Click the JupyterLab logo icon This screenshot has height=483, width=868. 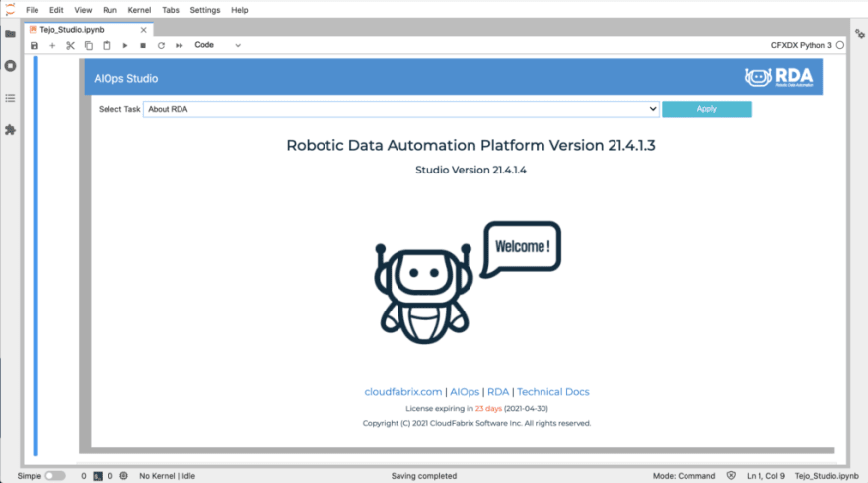point(10,10)
